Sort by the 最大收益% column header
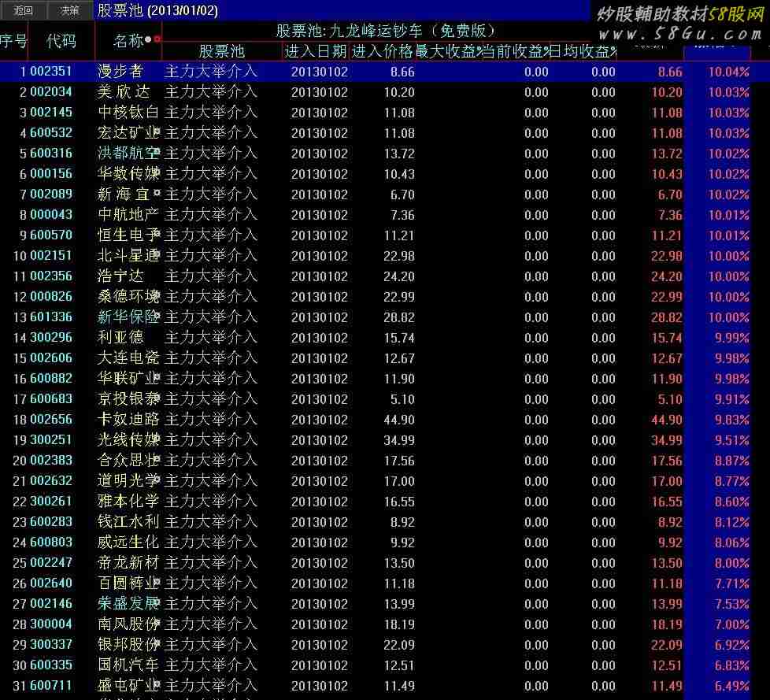 [x=448, y=51]
